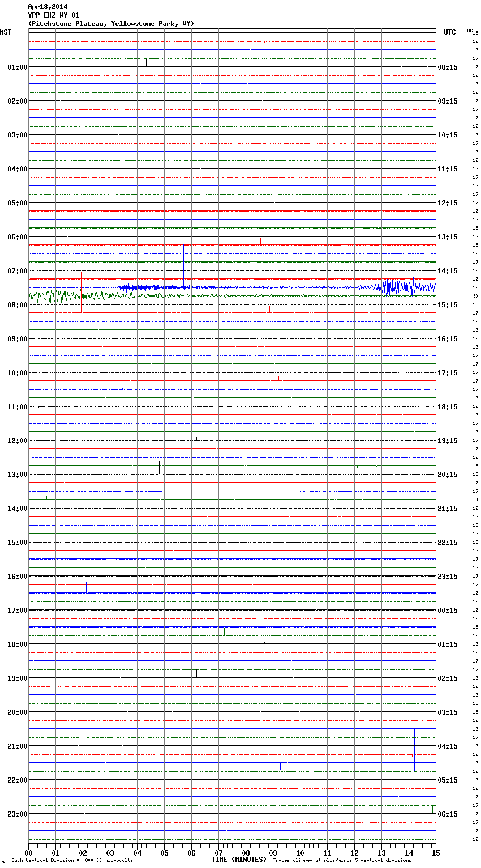Screen dimensions: 481x868
Task: Click the 04:15 UTC time label
Action: (x=448, y=746)
